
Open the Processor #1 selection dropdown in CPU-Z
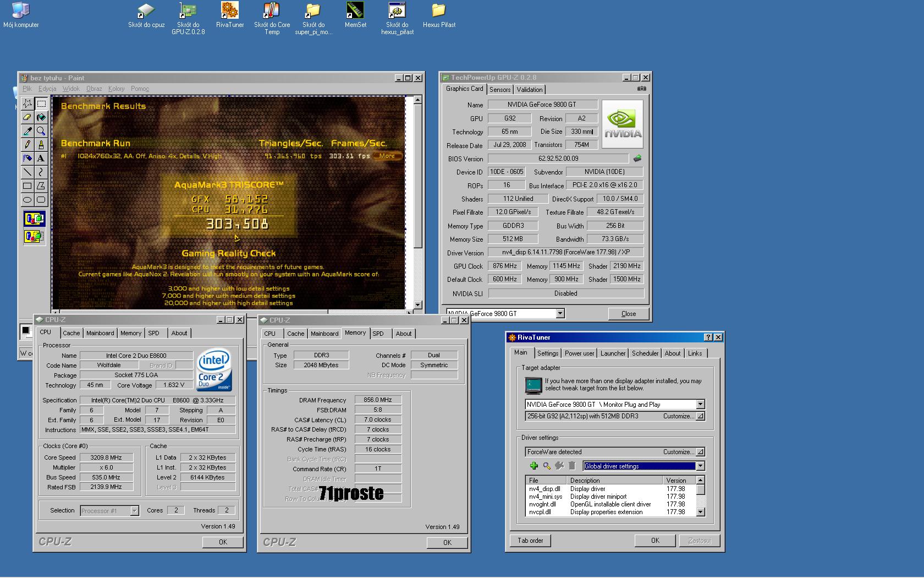click(134, 511)
